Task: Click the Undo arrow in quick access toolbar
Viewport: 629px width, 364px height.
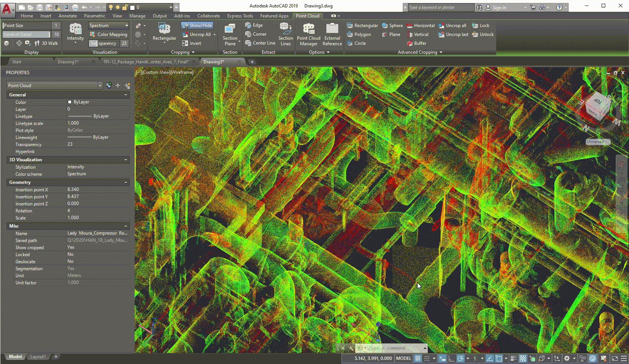Action: pos(85,7)
